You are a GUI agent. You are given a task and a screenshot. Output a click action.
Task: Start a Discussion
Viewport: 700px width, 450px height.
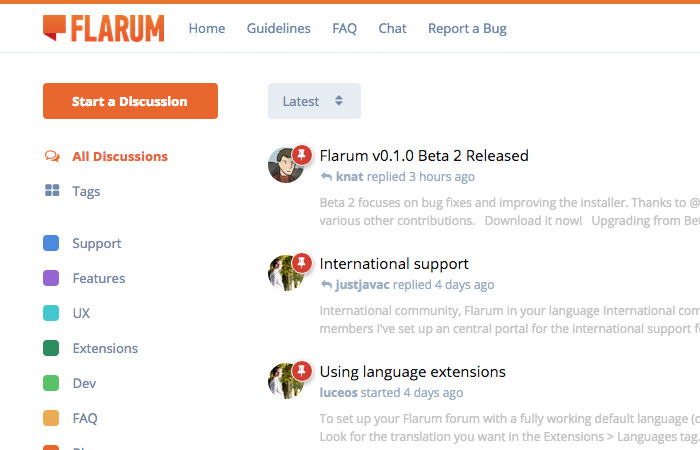pyautogui.click(x=130, y=101)
